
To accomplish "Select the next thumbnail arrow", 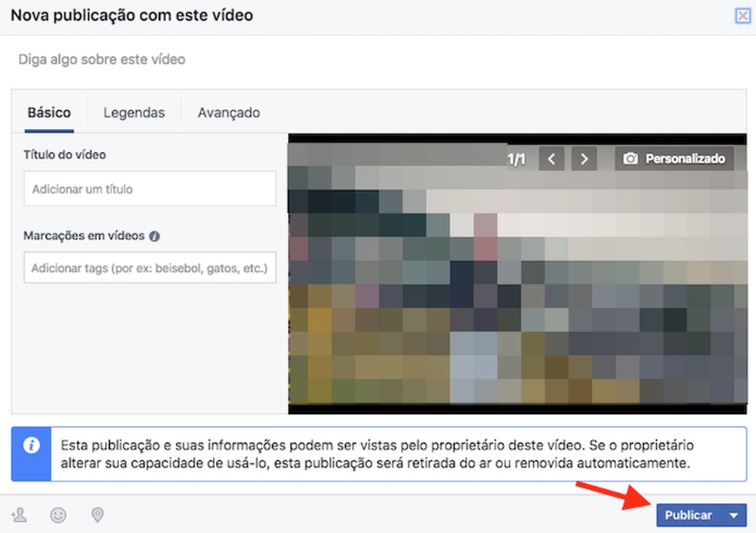I will click(585, 158).
